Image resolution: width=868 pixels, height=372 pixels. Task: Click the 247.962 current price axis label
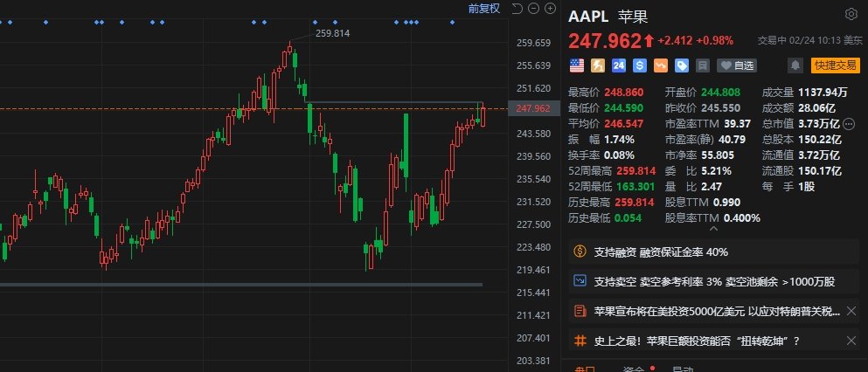(532, 108)
